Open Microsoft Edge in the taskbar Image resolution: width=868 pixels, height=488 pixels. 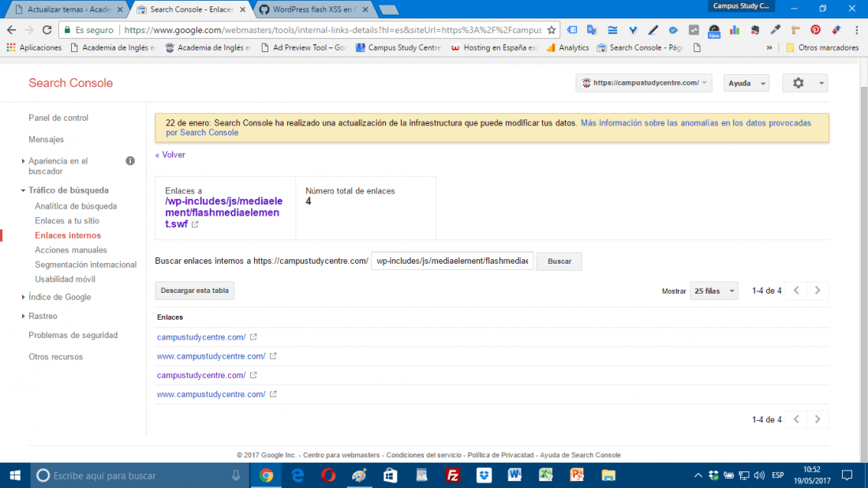[297, 475]
